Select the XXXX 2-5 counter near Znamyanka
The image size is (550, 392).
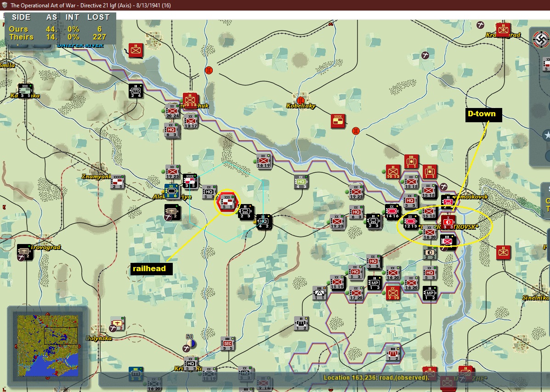pos(118,182)
